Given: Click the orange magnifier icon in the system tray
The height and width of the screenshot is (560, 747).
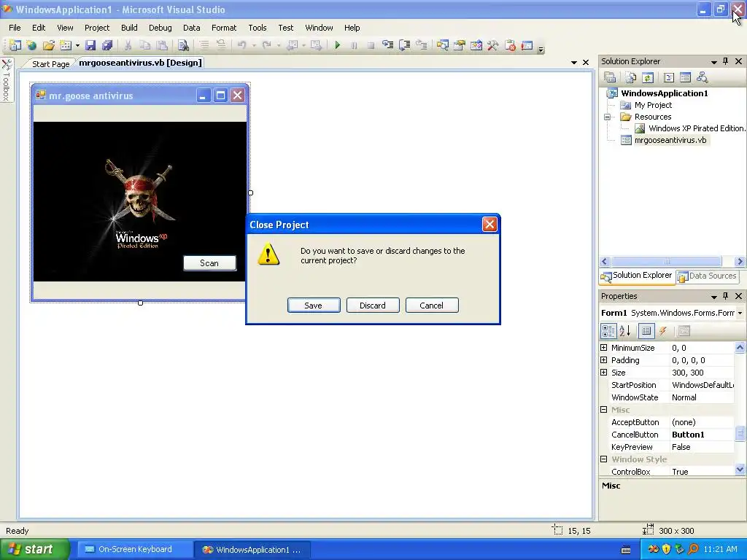Looking at the screenshot, I should [x=693, y=549].
